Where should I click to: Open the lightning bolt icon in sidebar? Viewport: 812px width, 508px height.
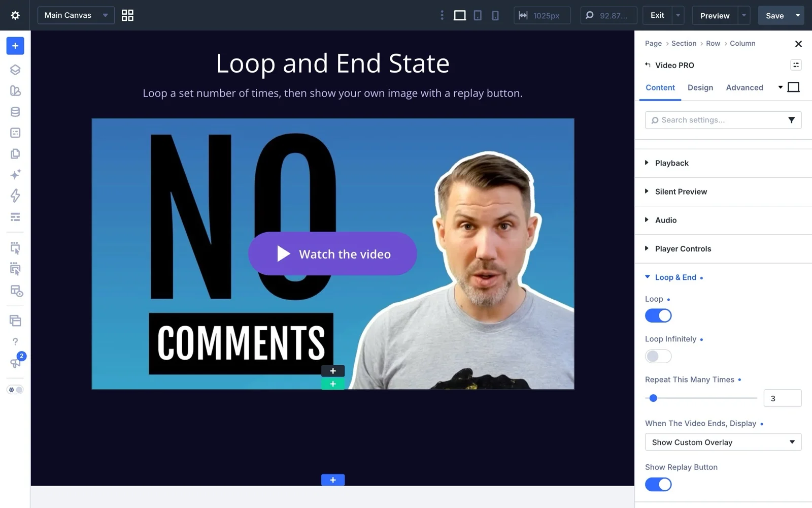(x=15, y=196)
